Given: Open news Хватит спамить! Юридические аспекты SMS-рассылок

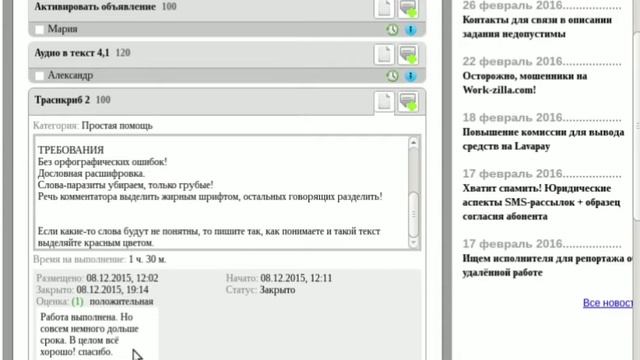Looking at the screenshot, I should coord(542,202).
